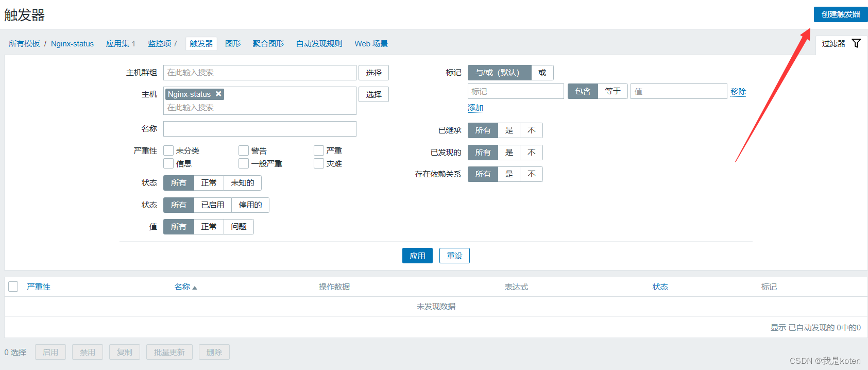Tick the 灾难 severity checkbox
The height and width of the screenshot is (370, 868).
tap(319, 163)
